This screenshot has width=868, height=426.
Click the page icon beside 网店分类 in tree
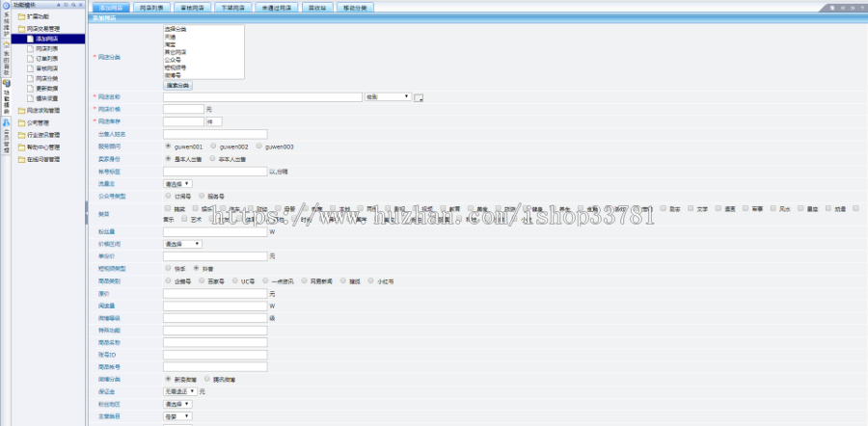31,79
